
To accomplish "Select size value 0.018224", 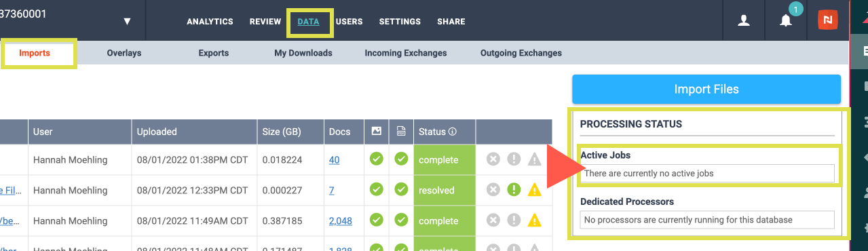I will (282, 160).
